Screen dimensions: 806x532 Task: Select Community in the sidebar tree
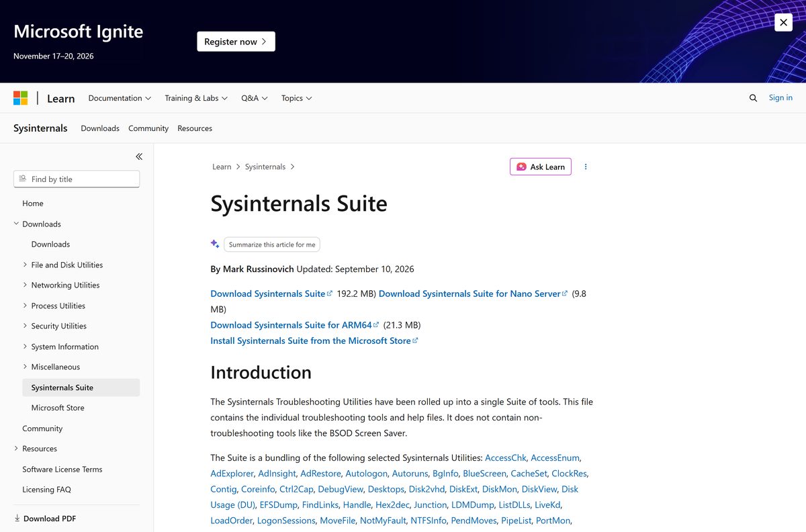[x=42, y=429]
